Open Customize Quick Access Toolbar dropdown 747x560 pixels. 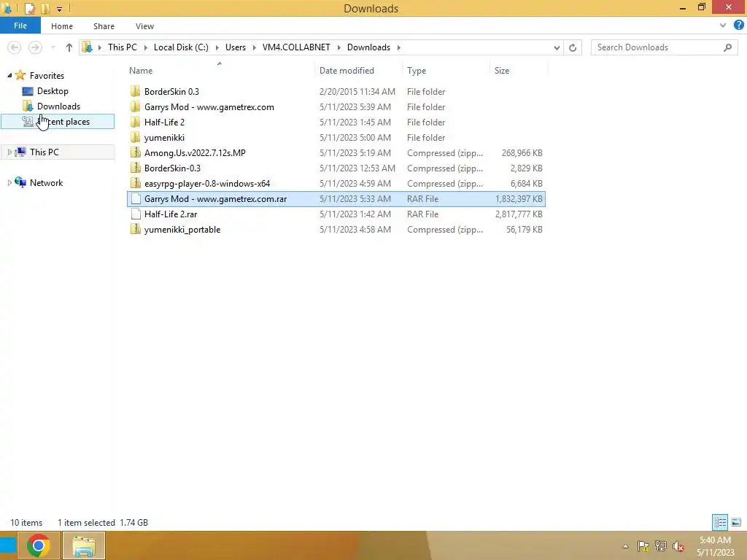tap(60, 9)
